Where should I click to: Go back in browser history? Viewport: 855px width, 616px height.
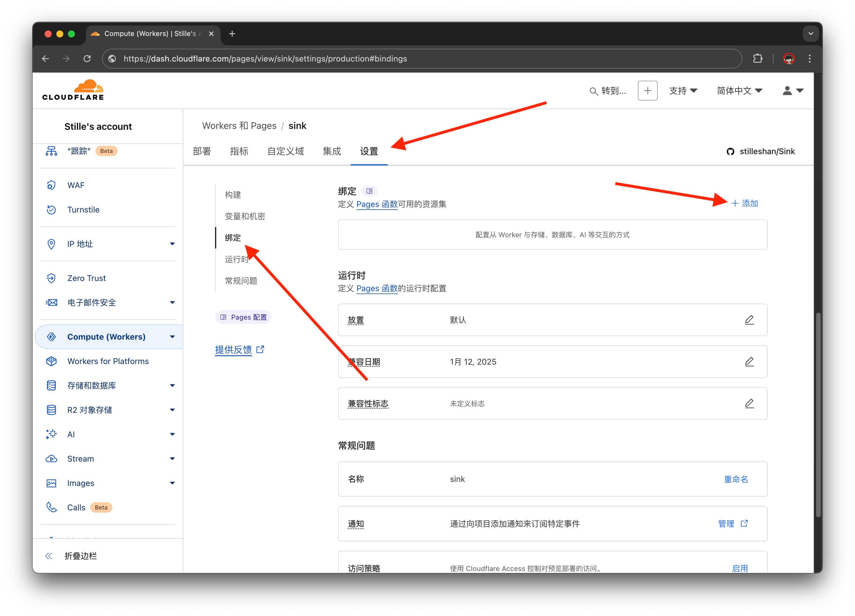tap(46, 58)
